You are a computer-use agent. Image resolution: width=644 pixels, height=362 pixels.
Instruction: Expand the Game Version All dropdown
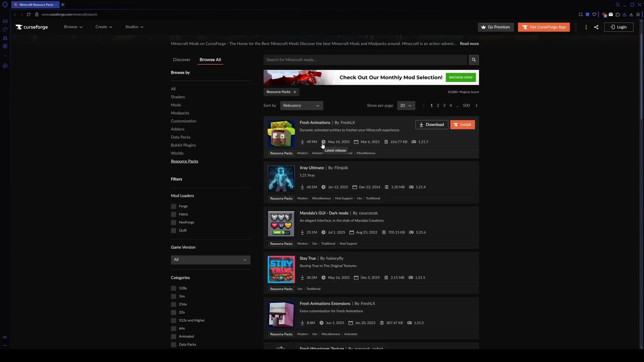(210, 260)
